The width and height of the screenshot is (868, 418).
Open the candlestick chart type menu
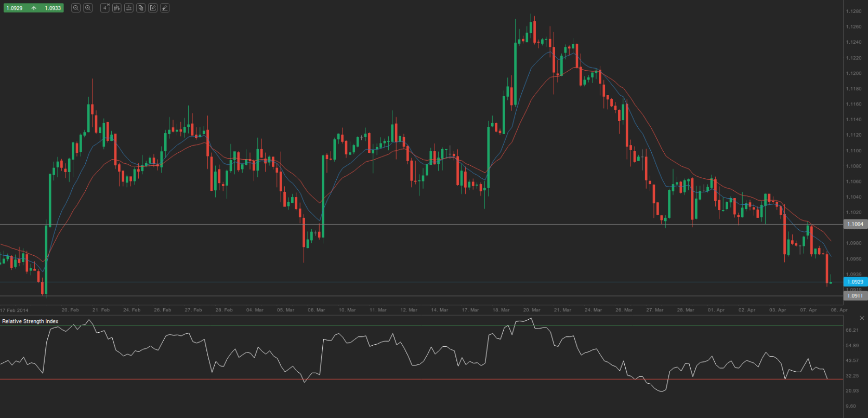[116, 8]
